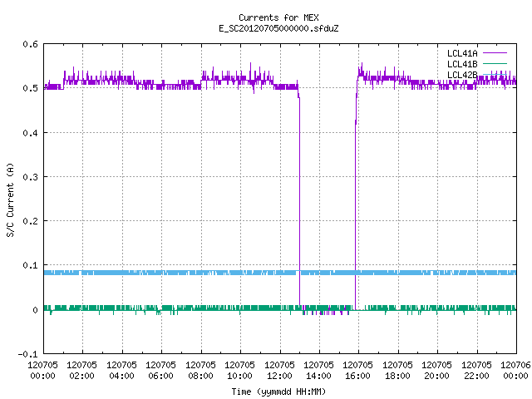Click the x-axis tick 120705 18:00
This screenshot has height=399, width=532.
[x=397, y=370]
